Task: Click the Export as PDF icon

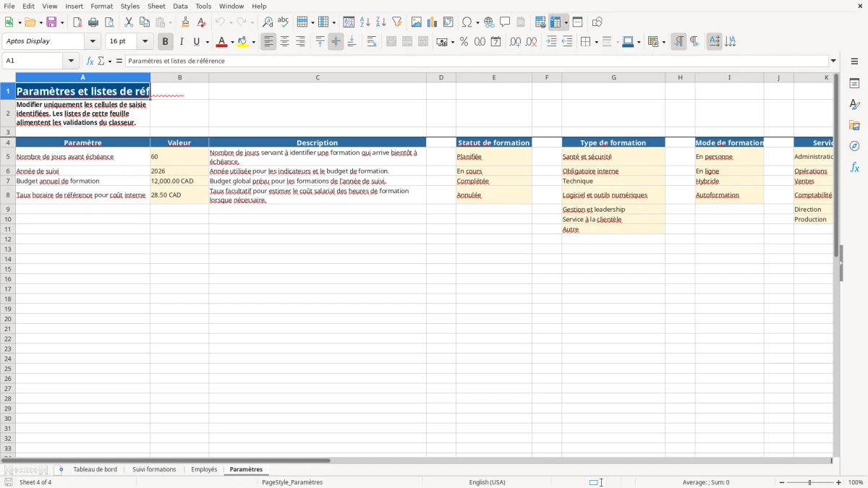Action: click(x=77, y=22)
